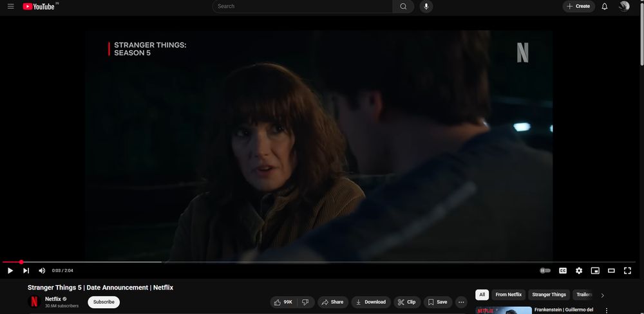Open Frankenstein | Guillermo del video title
The image size is (644, 314).
click(563, 310)
